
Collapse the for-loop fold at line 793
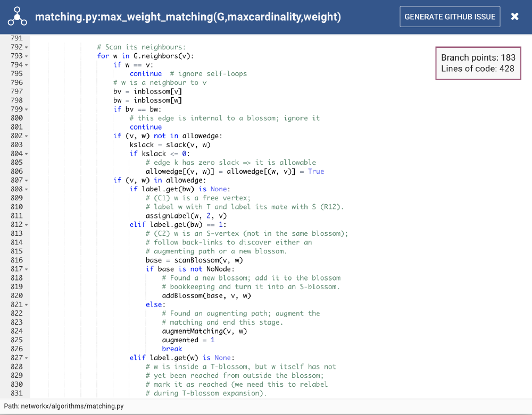point(27,56)
